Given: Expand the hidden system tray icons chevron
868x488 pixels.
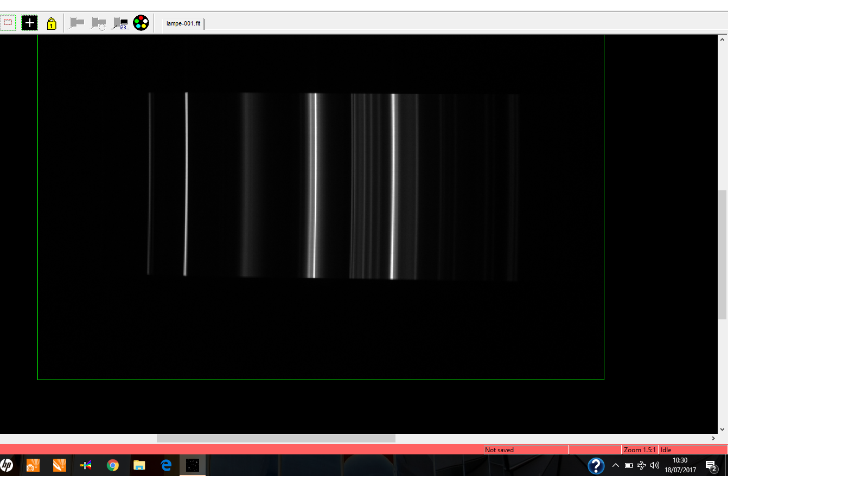Looking at the screenshot, I should [616, 465].
